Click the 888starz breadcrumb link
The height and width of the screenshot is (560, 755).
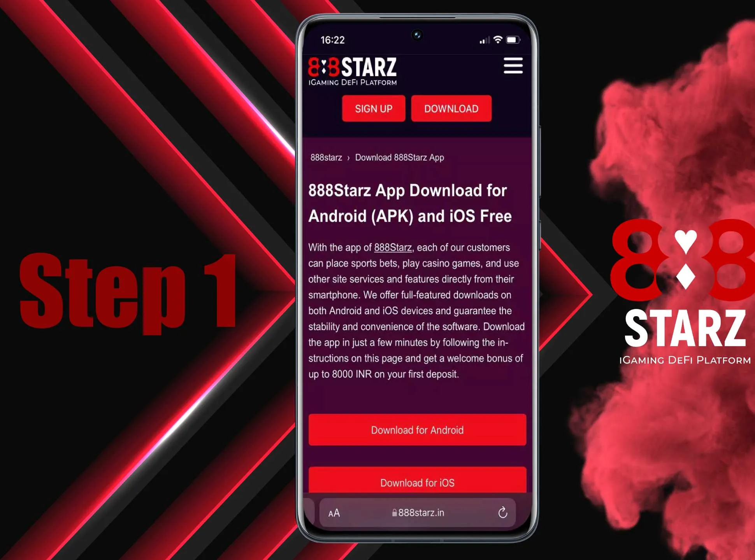325,157
